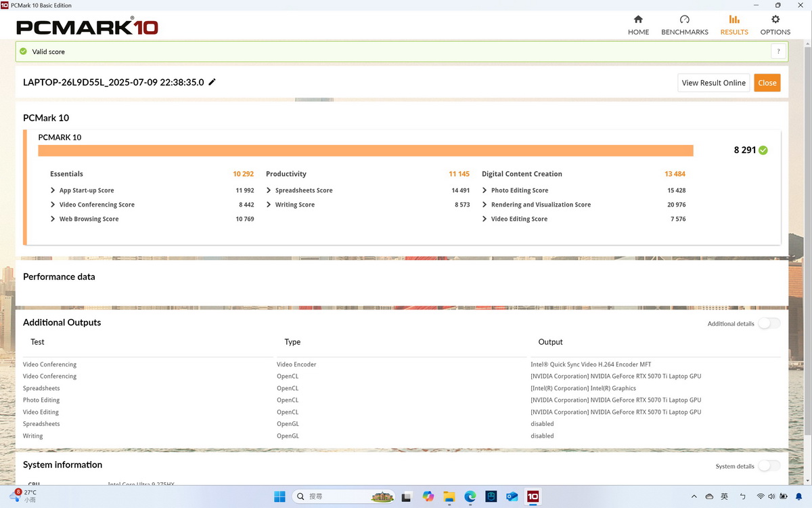The width and height of the screenshot is (812, 508).
Task: Open the Options gear icon
Action: click(775, 20)
